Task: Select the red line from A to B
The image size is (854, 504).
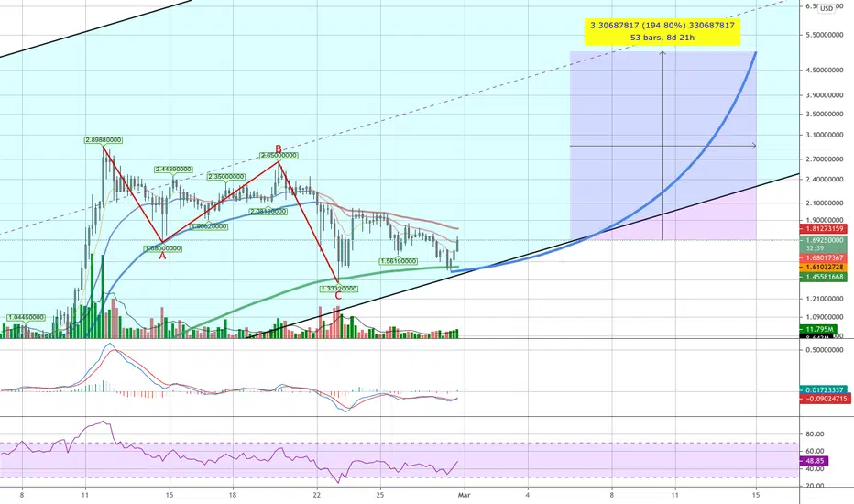Action: (x=221, y=203)
